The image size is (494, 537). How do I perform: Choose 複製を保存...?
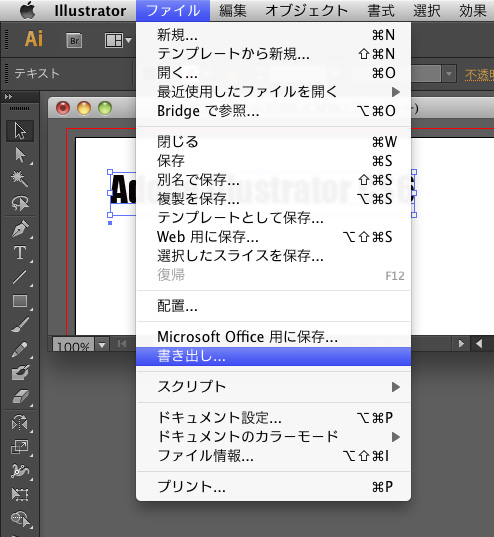(273, 199)
